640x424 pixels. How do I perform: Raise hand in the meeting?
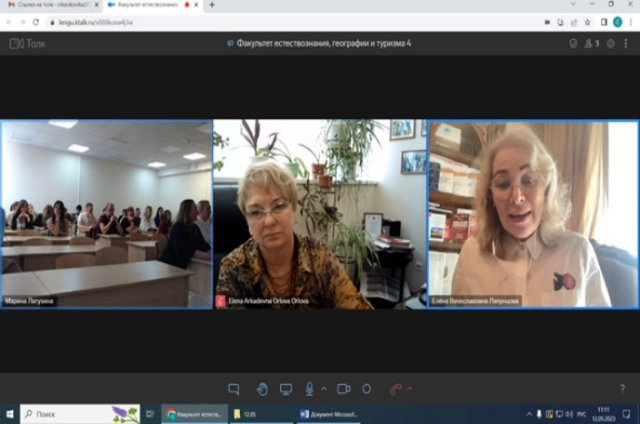pyautogui.click(x=262, y=389)
